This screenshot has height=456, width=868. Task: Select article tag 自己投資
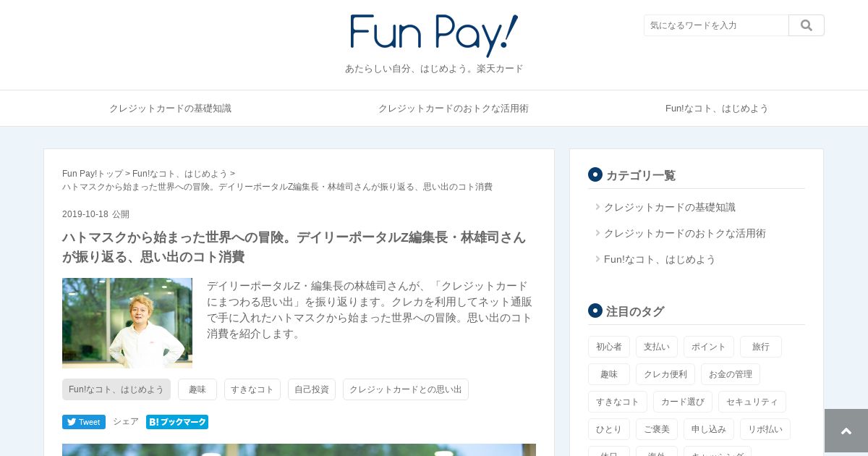click(x=312, y=389)
